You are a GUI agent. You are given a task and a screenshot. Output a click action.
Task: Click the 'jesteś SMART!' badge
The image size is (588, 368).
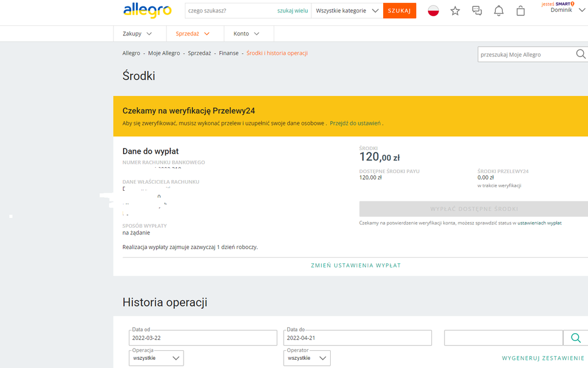(x=558, y=4)
